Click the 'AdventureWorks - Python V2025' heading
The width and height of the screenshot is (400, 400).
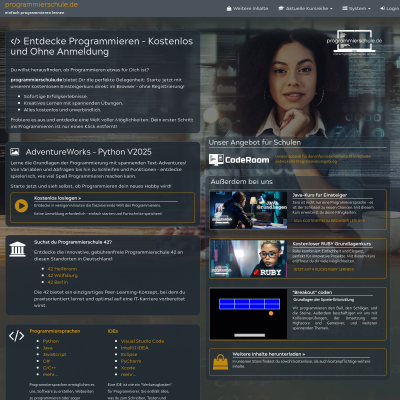pos(88,152)
